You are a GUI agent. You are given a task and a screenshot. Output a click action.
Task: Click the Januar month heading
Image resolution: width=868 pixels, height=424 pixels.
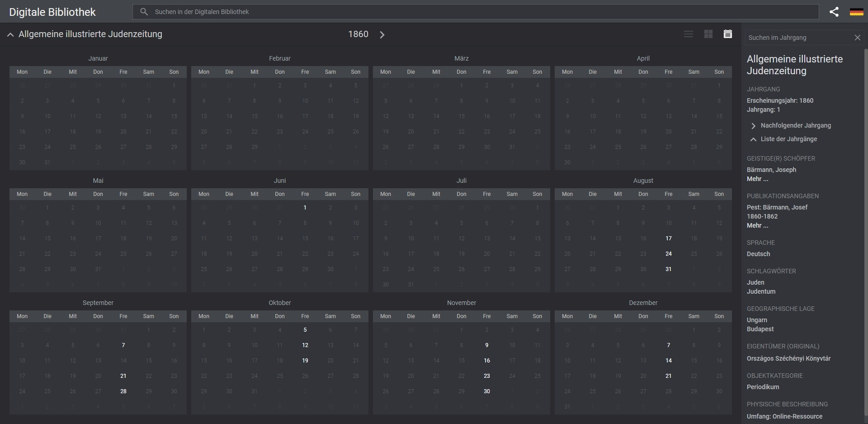(98, 58)
